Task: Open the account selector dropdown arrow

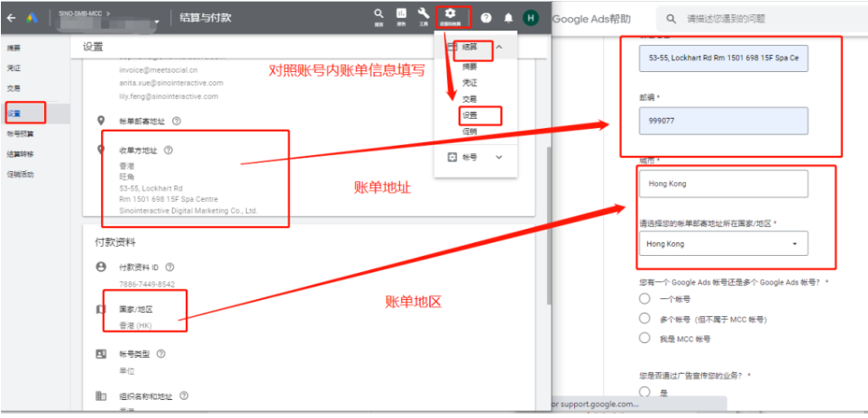Action: click(157, 23)
